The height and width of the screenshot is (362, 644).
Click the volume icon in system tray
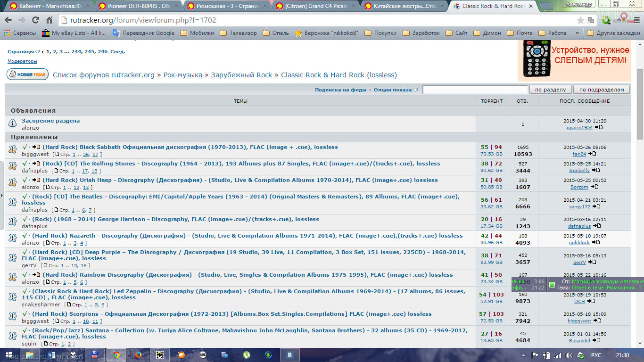pos(569,355)
